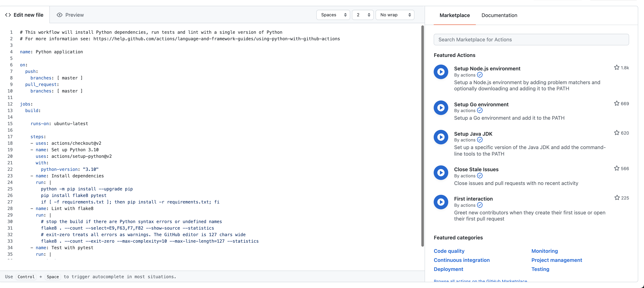This screenshot has width=644, height=288.
Task: Click the Close Stale Issues action icon
Action: click(x=441, y=173)
